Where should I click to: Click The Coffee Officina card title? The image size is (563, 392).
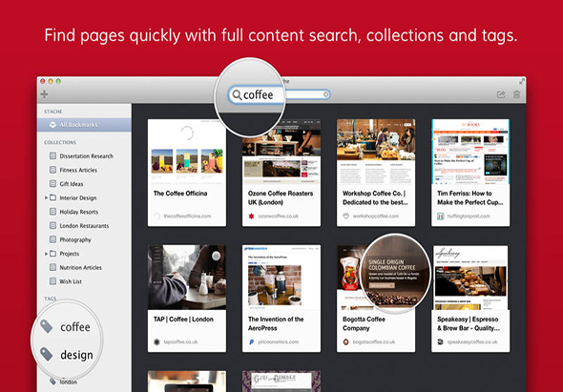click(180, 194)
